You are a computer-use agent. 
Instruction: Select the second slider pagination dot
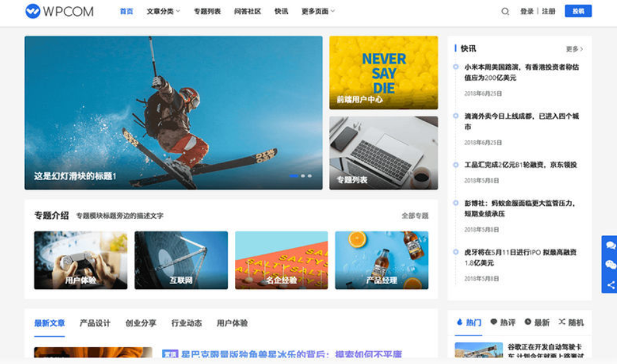point(303,176)
